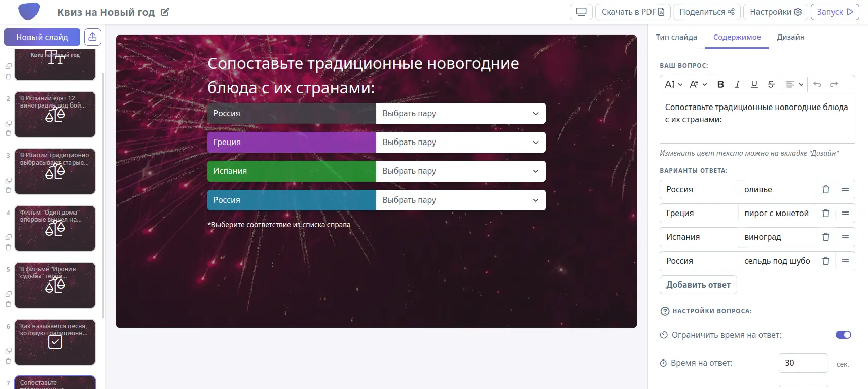The height and width of the screenshot is (389, 868).
Task: Open Выбрать пару dropdown beside gray Россия
Action: (460, 113)
